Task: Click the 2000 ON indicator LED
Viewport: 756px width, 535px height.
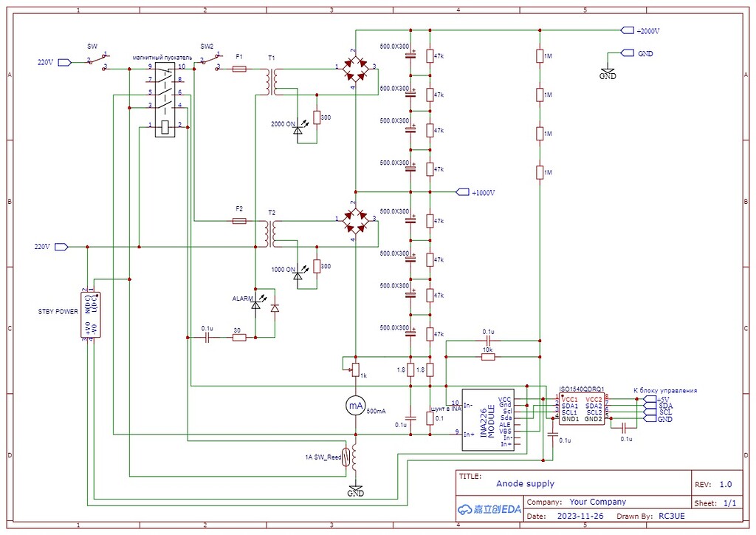Action: point(298,130)
